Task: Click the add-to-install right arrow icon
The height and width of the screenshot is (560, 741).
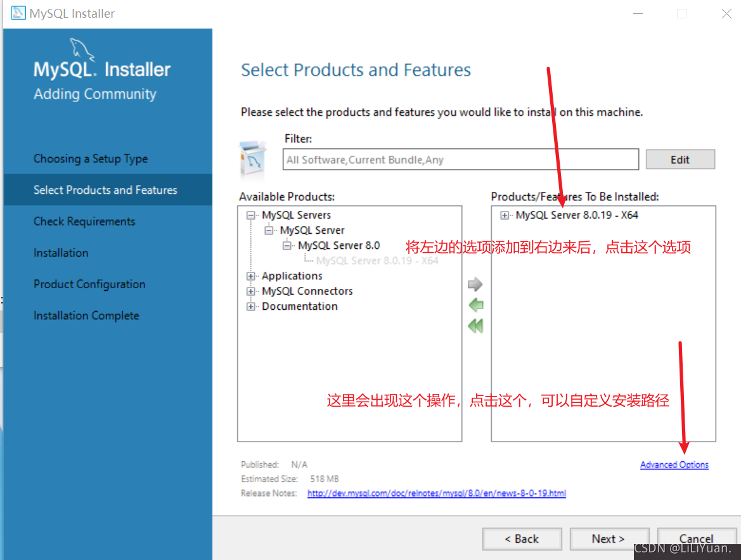Action: tap(475, 284)
